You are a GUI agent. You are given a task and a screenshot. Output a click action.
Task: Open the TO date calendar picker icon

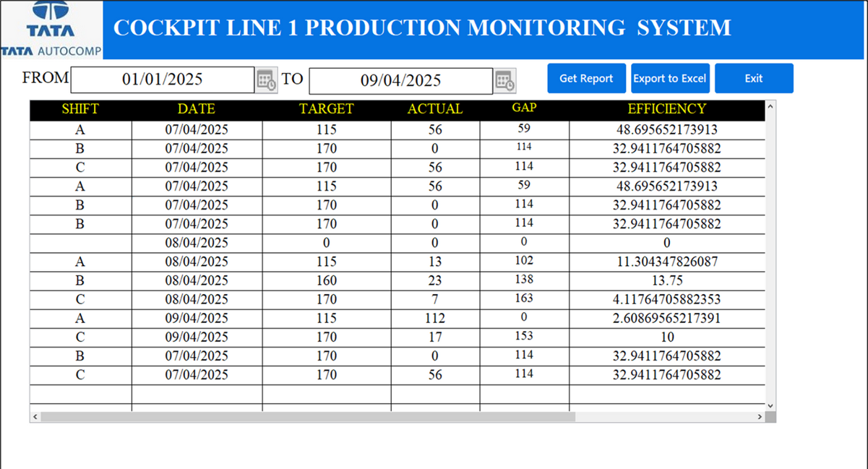coord(504,80)
